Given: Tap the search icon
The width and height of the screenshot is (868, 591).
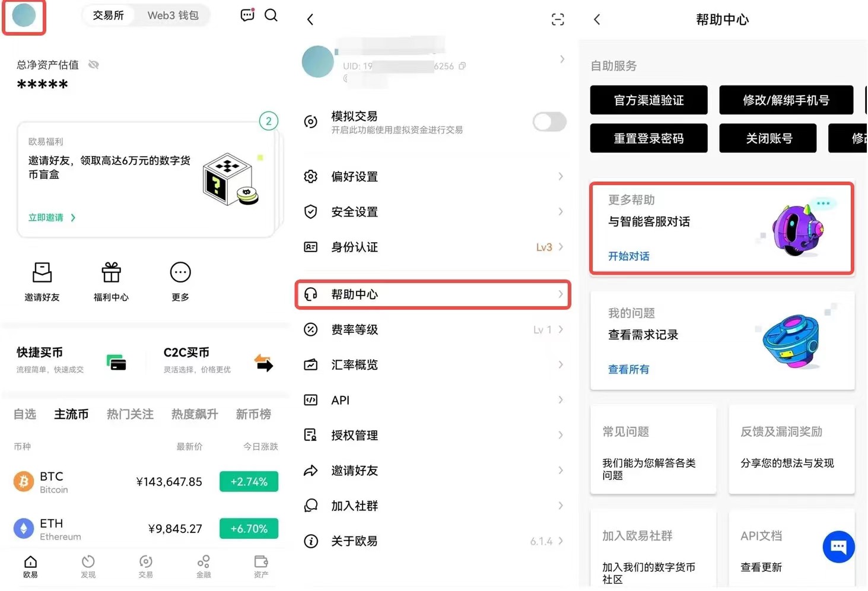Looking at the screenshot, I should [x=271, y=15].
